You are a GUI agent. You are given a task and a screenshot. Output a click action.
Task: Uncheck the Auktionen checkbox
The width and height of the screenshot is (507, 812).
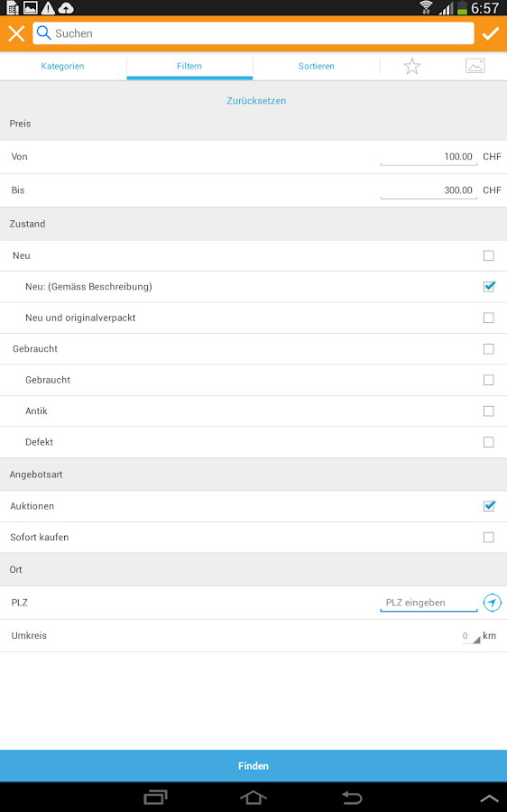point(489,506)
